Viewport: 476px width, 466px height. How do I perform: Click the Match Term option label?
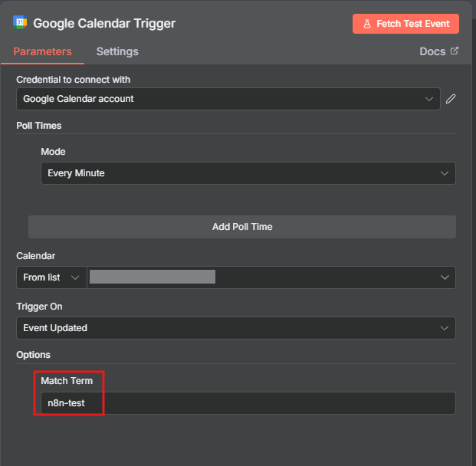(x=67, y=381)
